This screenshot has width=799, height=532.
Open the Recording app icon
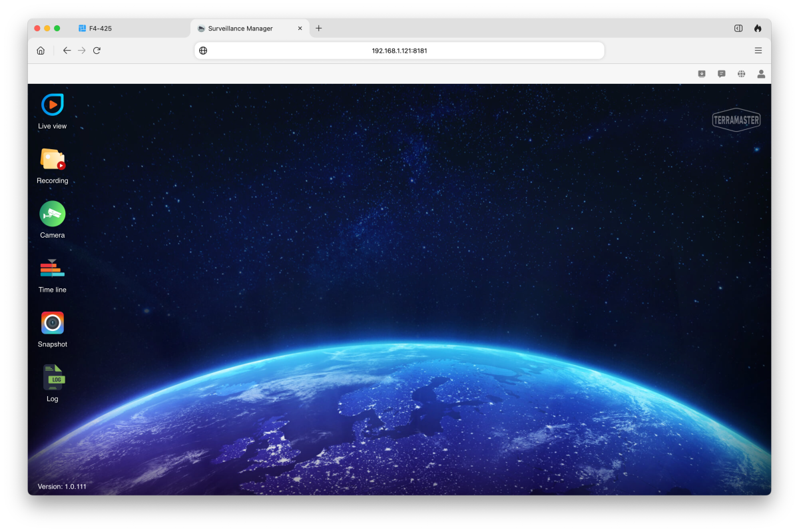coord(53,159)
